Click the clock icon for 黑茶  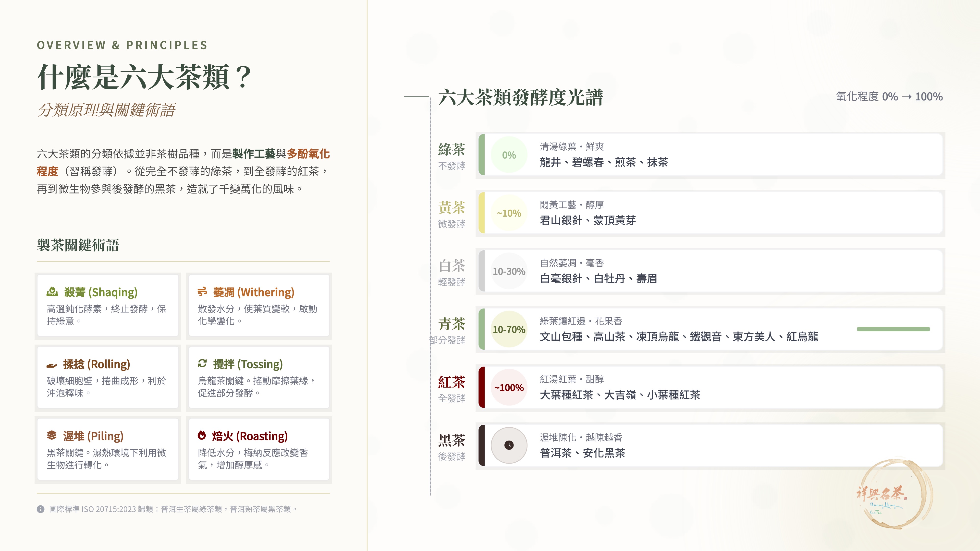point(509,445)
